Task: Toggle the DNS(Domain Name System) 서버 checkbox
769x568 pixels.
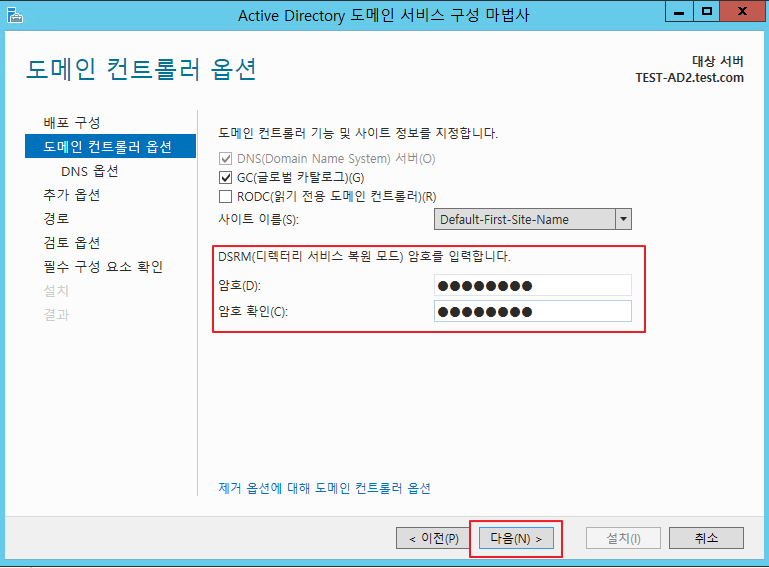Action: [225, 158]
